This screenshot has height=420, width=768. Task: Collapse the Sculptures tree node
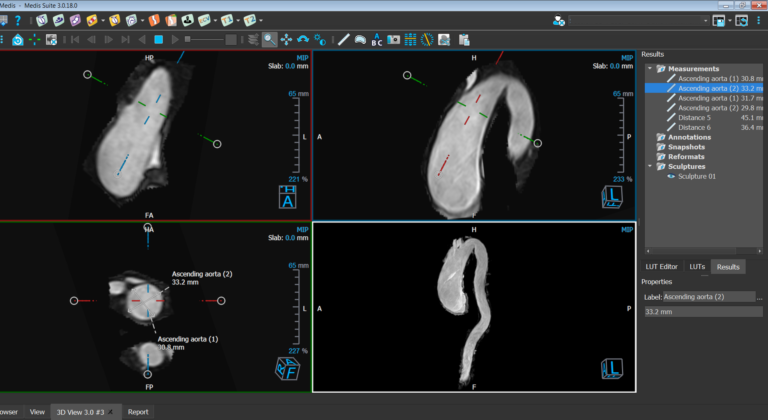(x=650, y=167)
